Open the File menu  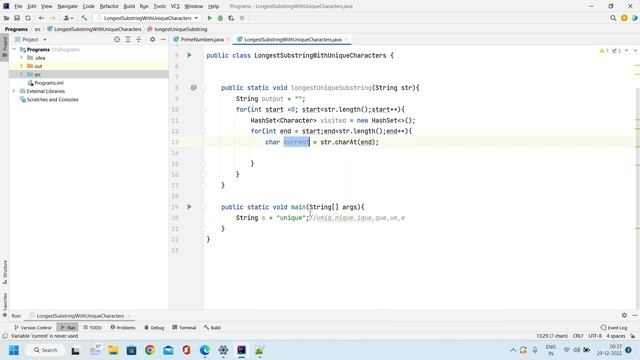coord(18,7)
